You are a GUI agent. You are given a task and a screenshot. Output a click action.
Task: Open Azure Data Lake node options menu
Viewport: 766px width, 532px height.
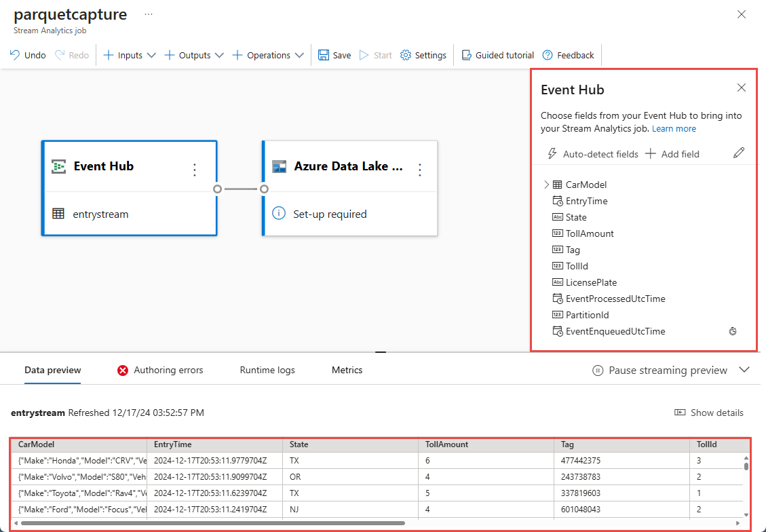coord(420,170)
